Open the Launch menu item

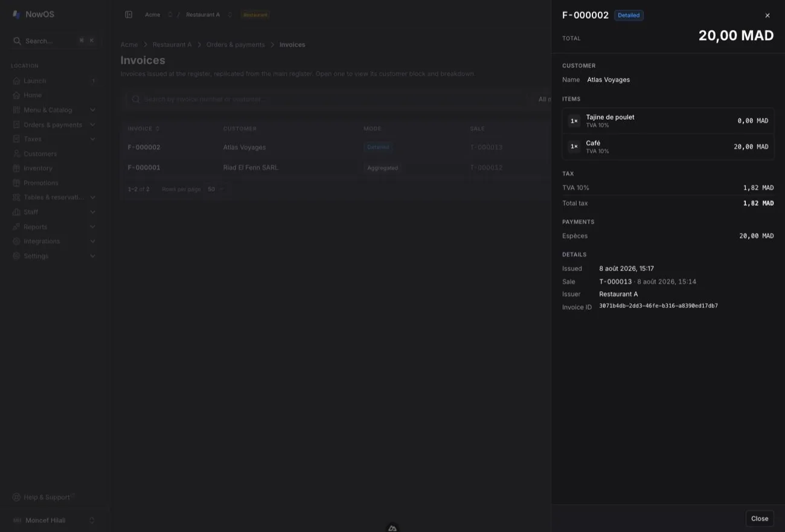coord(54,81)
